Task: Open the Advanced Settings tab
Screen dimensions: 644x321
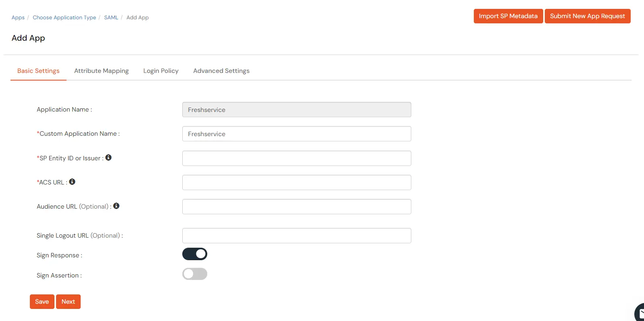Action: tap(221, 71)
